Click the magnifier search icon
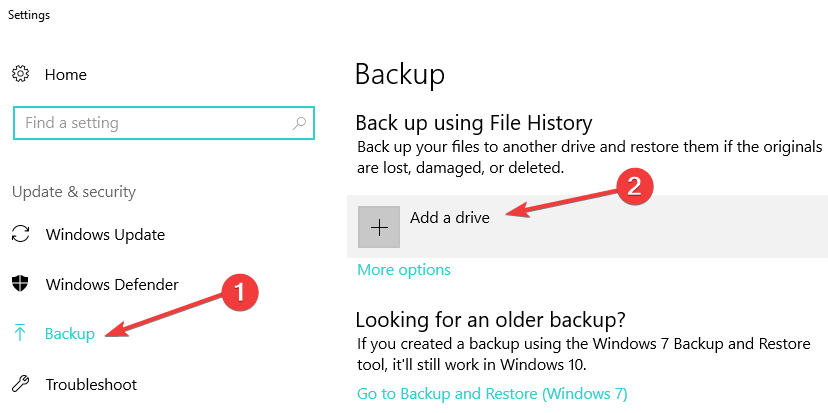Image resolution: width=828 pixels, height=413 pixels. 299,124
